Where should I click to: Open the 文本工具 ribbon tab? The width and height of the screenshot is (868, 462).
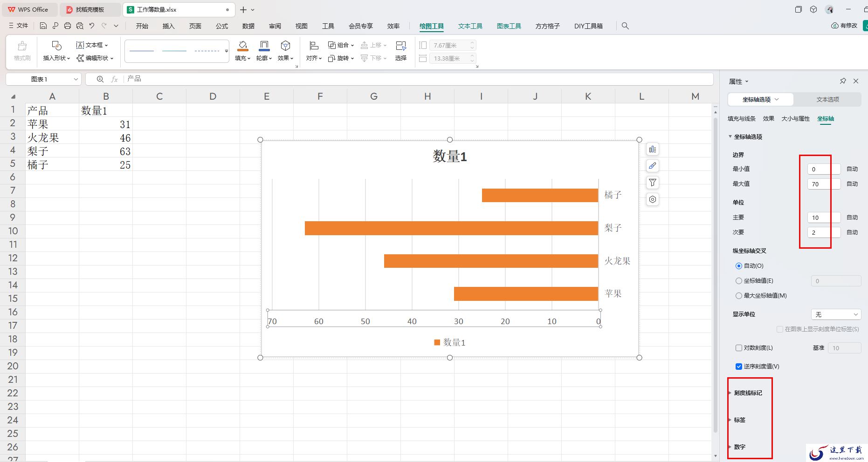click(x=470, y=26)
